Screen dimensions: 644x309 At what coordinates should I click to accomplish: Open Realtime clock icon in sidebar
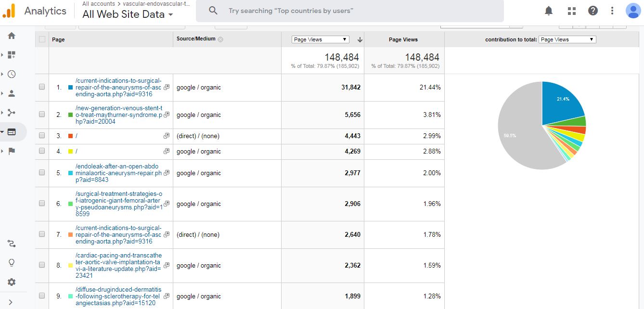click(12, 74)
